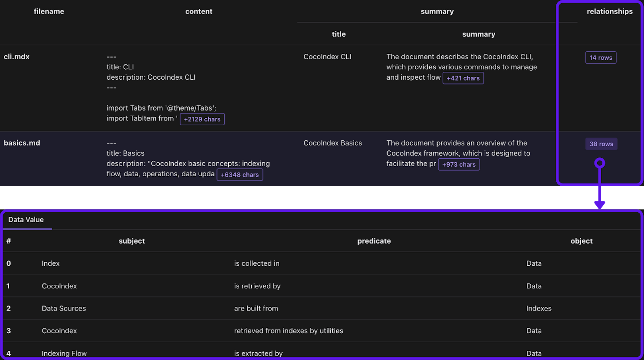Click the filename column header
Viewport: 644px width, 360px height.
point(49,12)
